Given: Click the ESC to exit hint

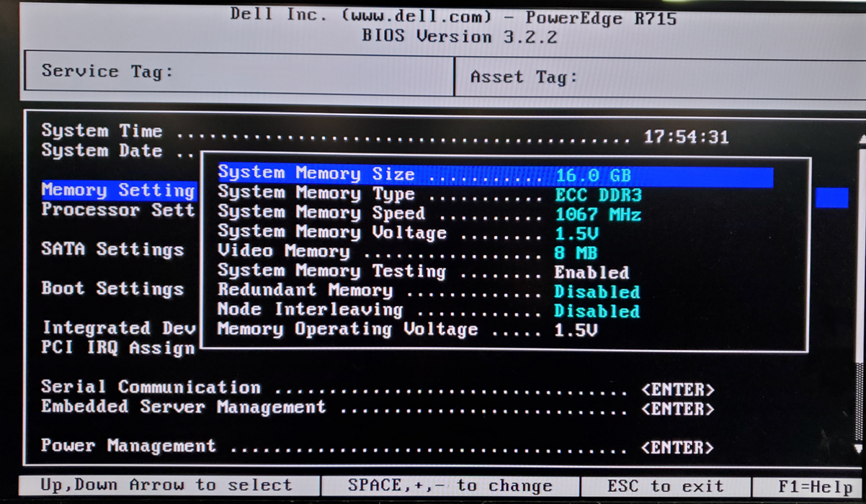Looking at the screenshot, I should [665, 487].
